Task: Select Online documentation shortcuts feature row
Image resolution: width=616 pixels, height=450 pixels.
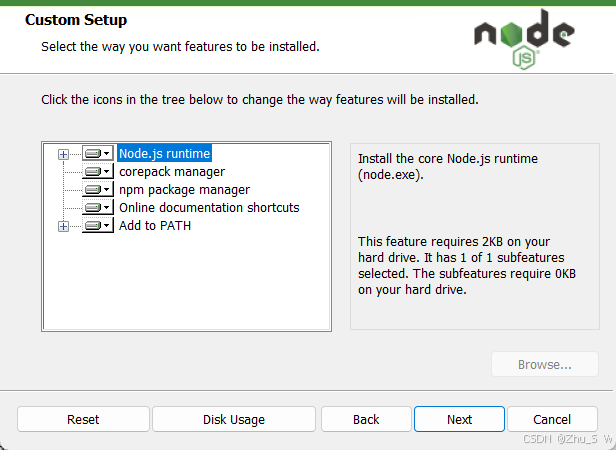Action: click(209, 208)
